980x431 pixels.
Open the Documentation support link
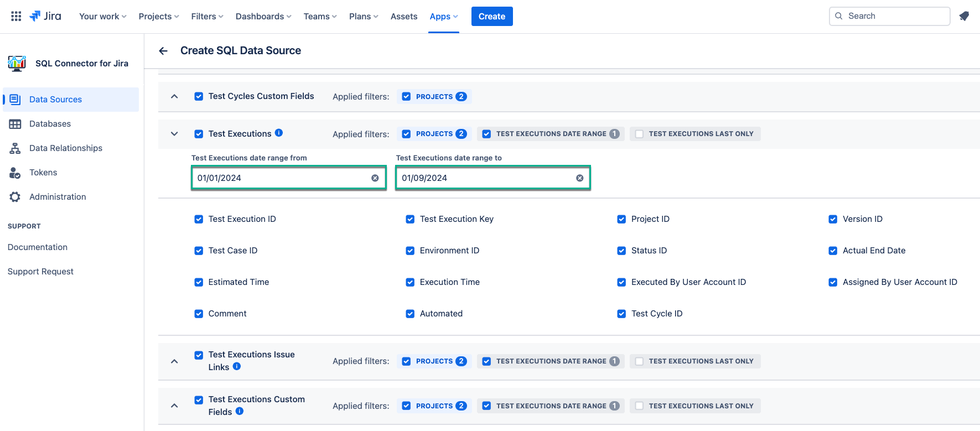point(38,247)
